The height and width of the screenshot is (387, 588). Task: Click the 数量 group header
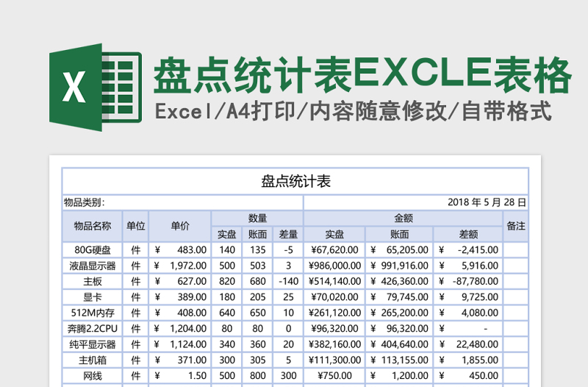(x=257, y=218)
